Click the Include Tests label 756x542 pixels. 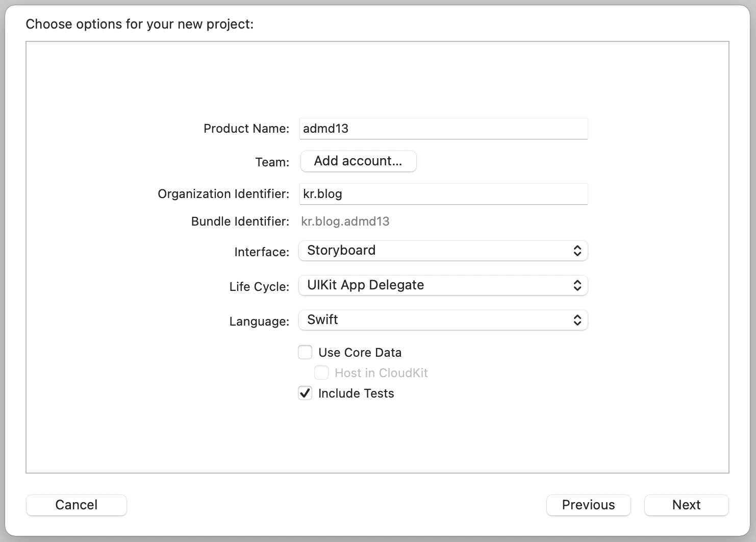(x=356, y=393)
